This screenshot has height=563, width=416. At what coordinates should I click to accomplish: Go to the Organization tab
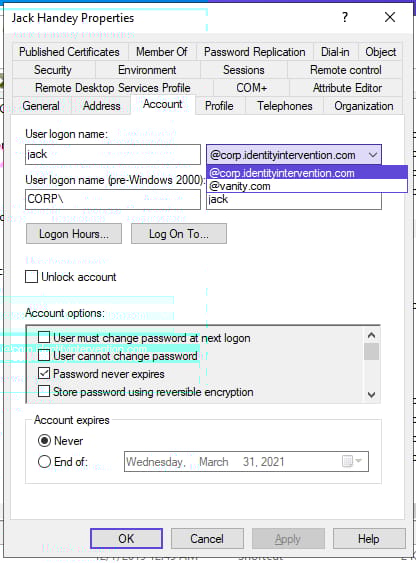pos(364,106)
